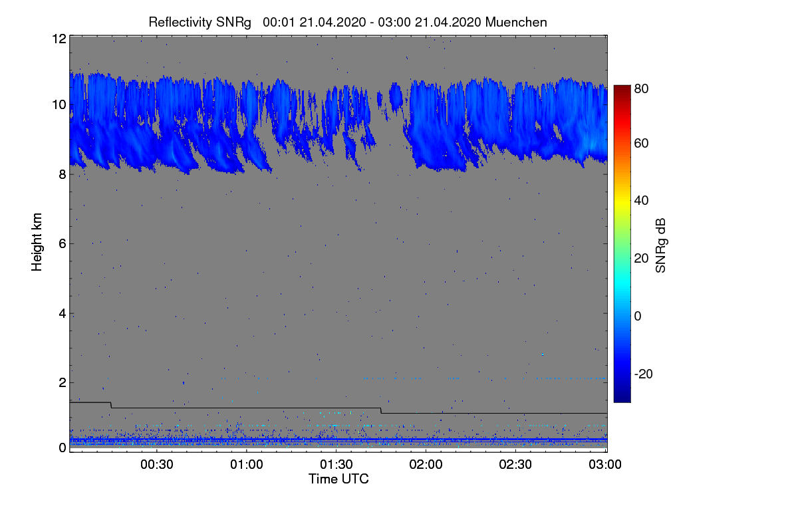Click the height tick label 2
Image resolution: width=798 pixels, height=532 pixels.
pos(62,382)
